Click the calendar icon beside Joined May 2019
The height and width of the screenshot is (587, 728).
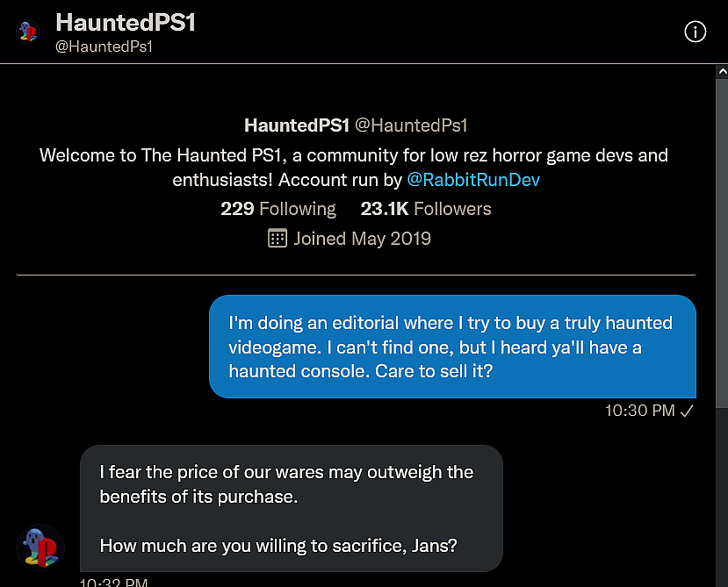coord(278,239)
